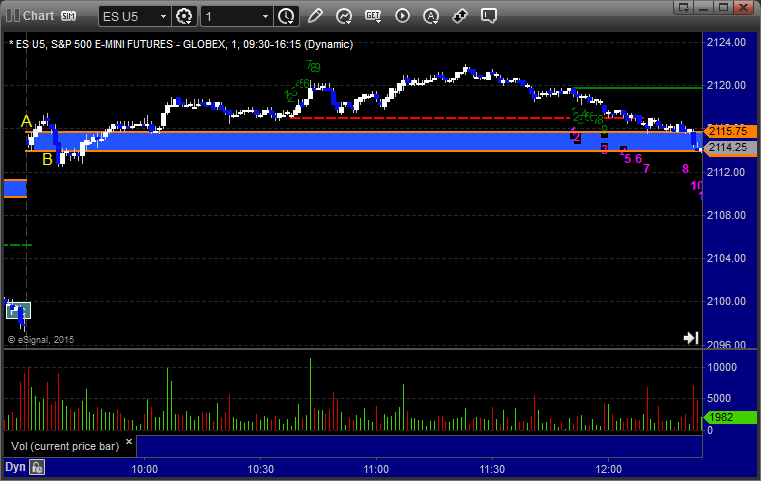Select the drawing tools pencil icon
The image size is (761, 481).
315,16
